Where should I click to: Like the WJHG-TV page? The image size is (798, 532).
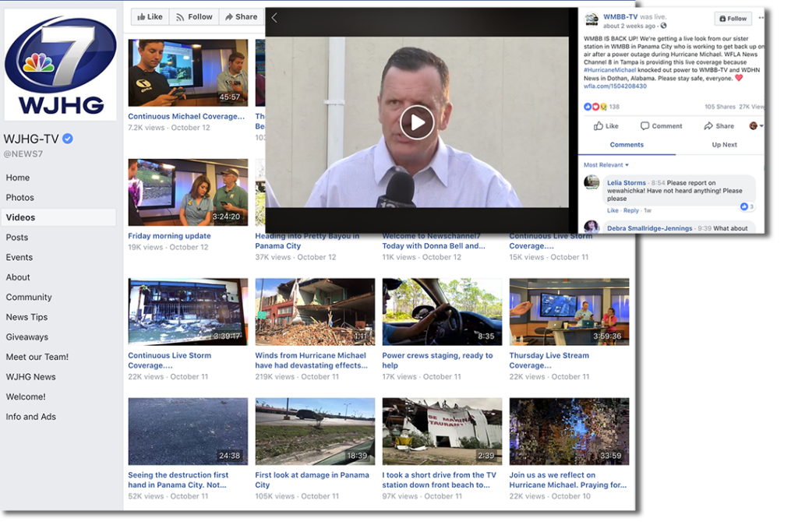pyautogui.click(x=150, y=17)
